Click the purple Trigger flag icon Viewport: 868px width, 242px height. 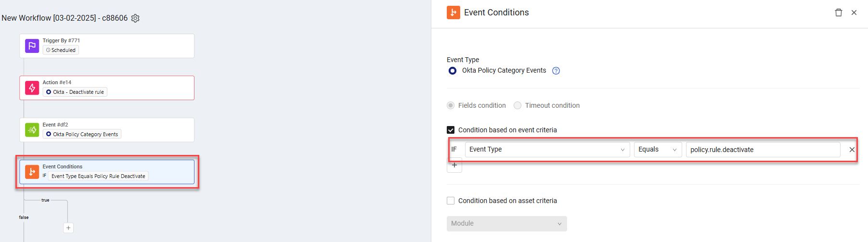(32, 46)
